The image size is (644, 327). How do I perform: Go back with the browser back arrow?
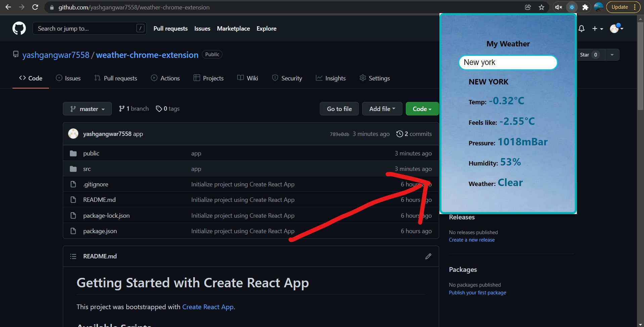coord(8,7)
